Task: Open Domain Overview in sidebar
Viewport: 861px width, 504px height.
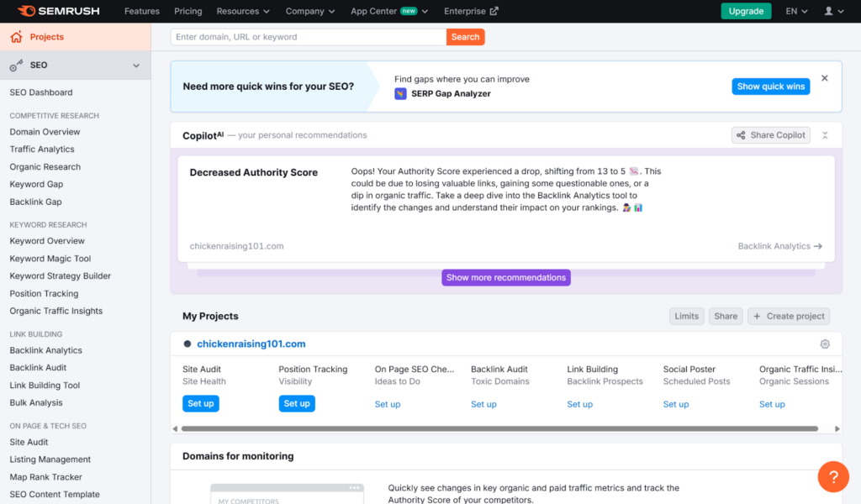Action: (x=45, y=132)
